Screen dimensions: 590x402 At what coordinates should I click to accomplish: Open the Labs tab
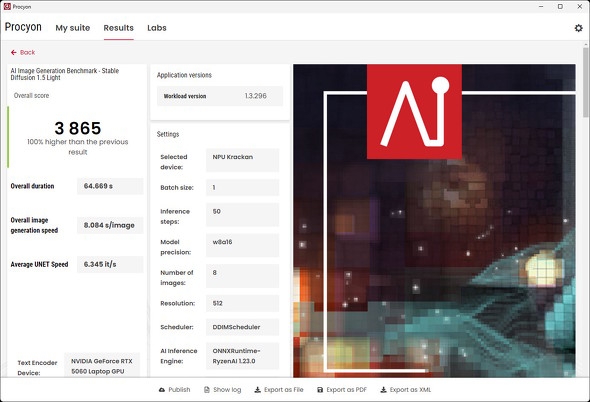(157, 28)
